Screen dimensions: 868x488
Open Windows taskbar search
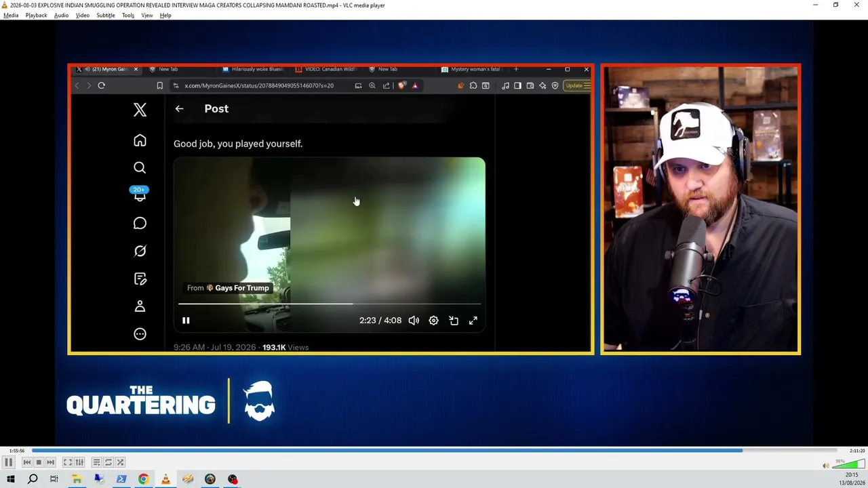coord(33,479)
